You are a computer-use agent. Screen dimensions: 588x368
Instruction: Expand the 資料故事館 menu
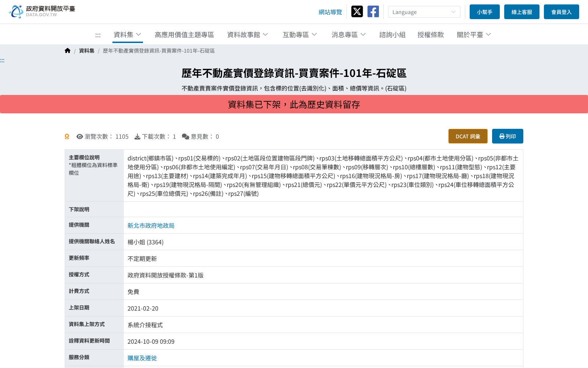coord(248,35)
